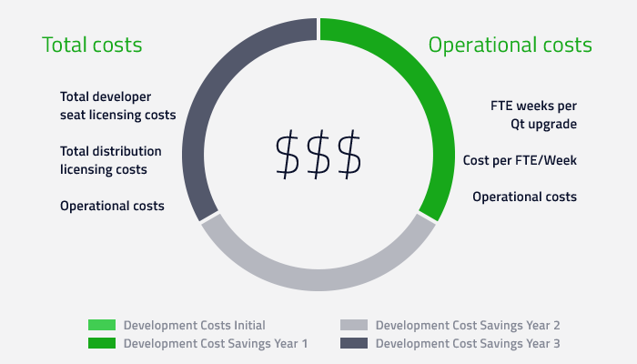Click the green 'Total costs' heading
This screenshot has width=637, height=364.
92,45
